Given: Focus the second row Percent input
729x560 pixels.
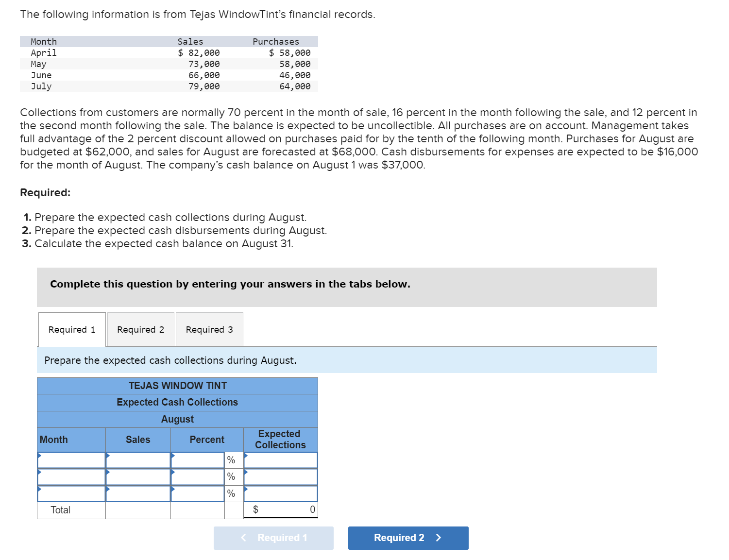Looking at the screenshot, I should click(x=198, y=476).
